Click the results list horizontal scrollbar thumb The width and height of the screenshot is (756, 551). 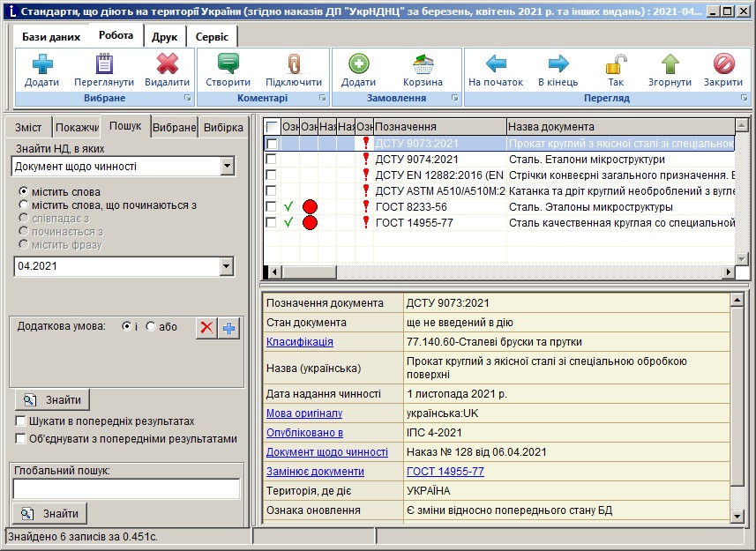pos(309,272)
